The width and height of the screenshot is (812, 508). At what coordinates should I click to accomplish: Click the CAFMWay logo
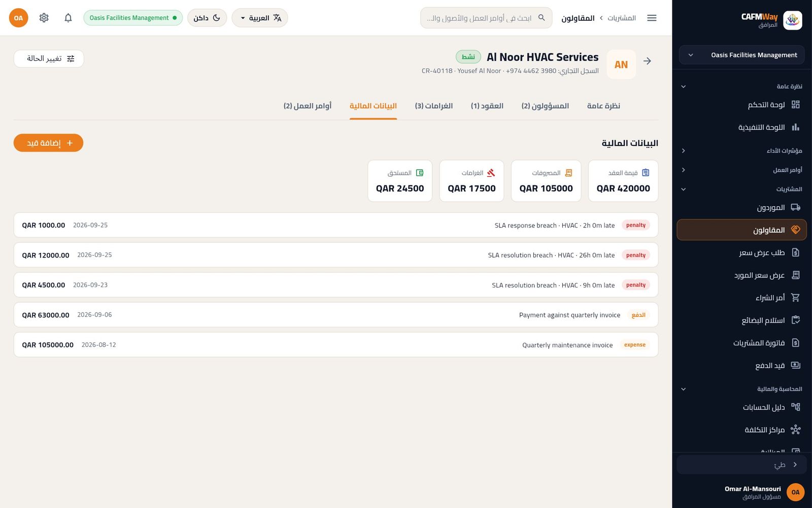click(792, 20)
